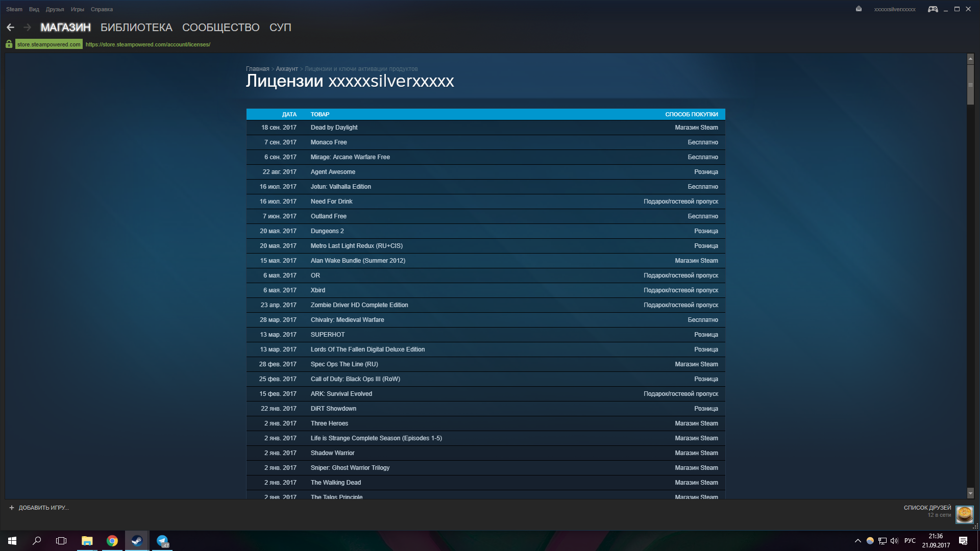Open the volume control in tray
Image resolution: width=980 pixels, height=551 pixels.
coord(894,541)
